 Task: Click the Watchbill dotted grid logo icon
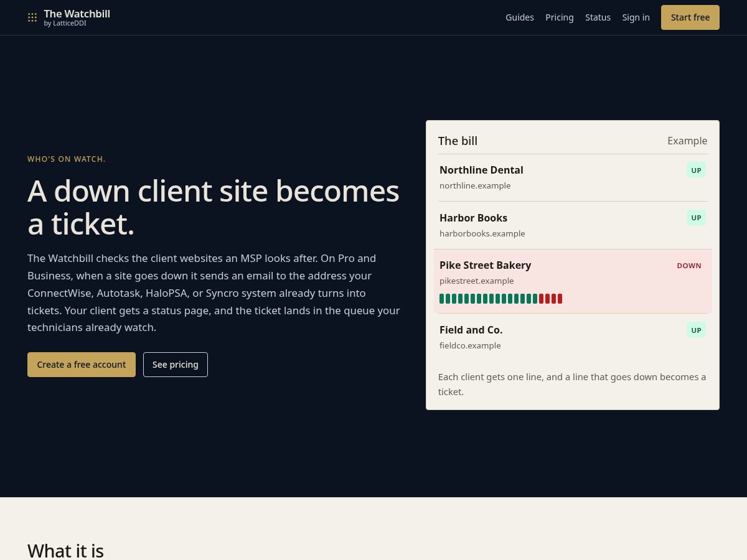pos(32,17)
